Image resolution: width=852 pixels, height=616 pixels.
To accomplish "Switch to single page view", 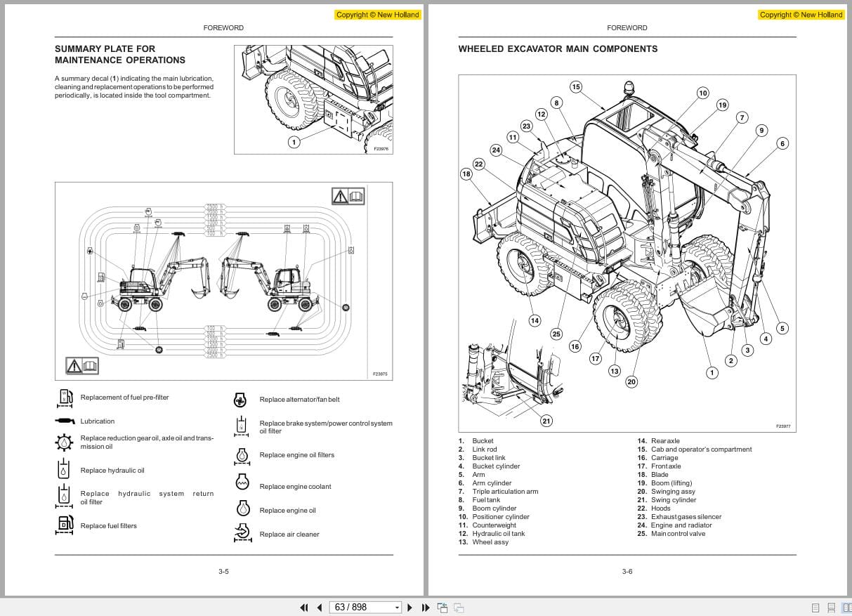I will pyautogui.click(x=815, y=608).
